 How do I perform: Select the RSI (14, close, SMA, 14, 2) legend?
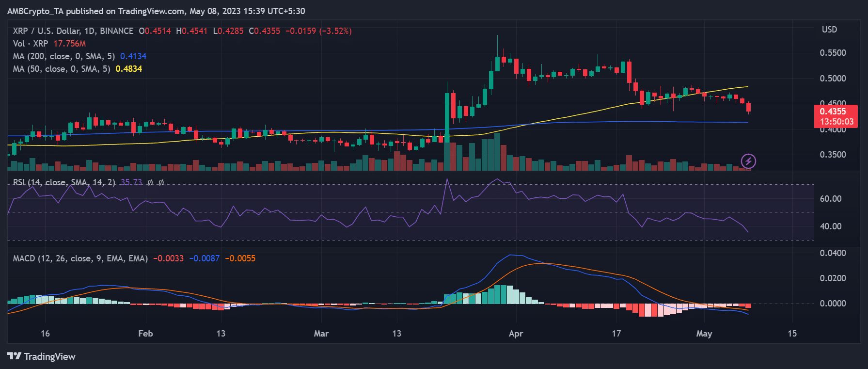point(64,182)
